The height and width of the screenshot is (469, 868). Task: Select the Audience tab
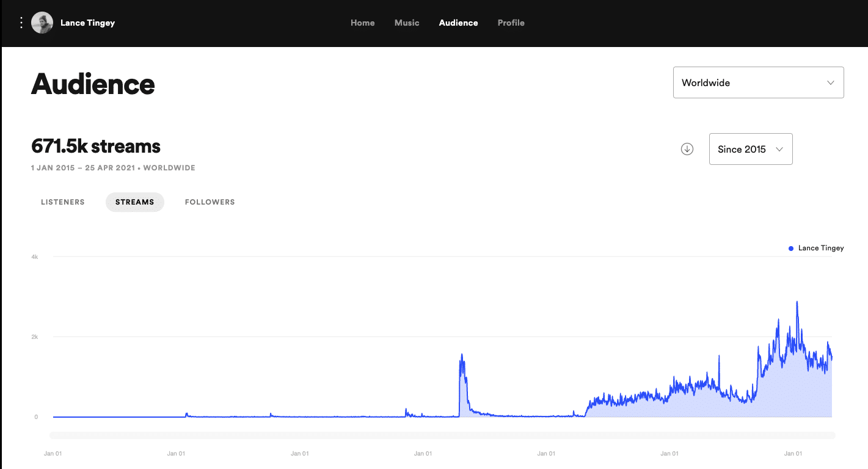coord(459,23)
